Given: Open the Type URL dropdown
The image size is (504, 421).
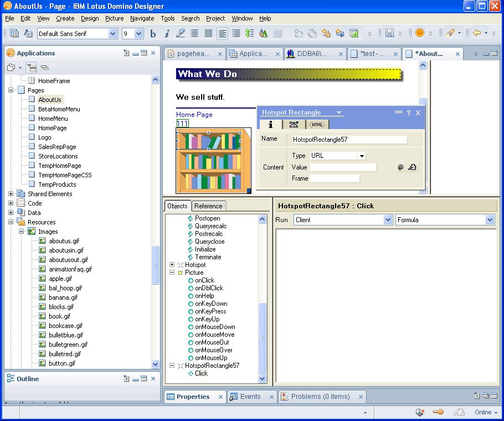Looking at the screenshot, I should pyautogui.click(x=362, y=156).
